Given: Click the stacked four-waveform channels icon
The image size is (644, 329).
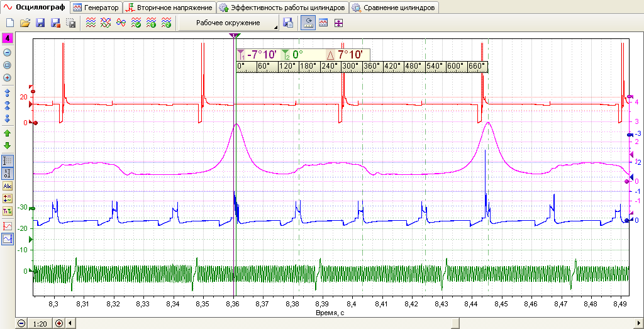Looking at the screenshot, I should [x=91, y=23].
